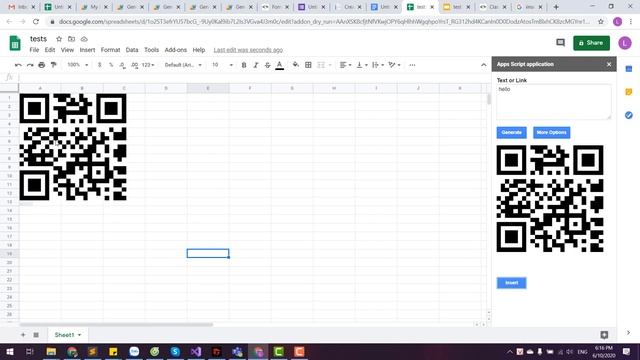This screenshot has height=360, width=640.
Task: Toggle bold formatting
Action: 244,65
